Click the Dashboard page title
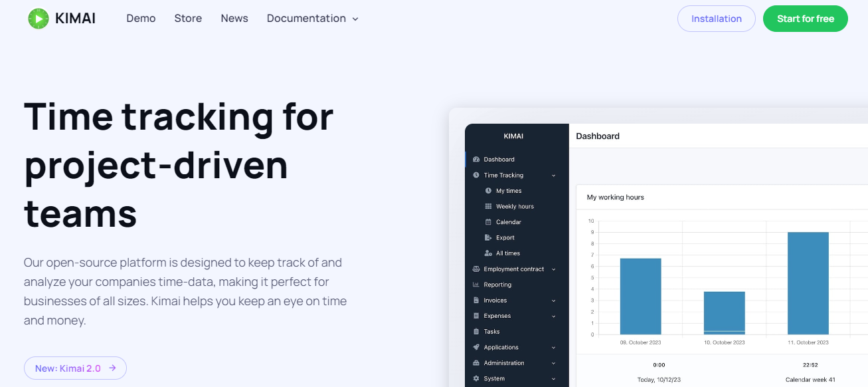 pyautogui.click(x=598, y=136)
